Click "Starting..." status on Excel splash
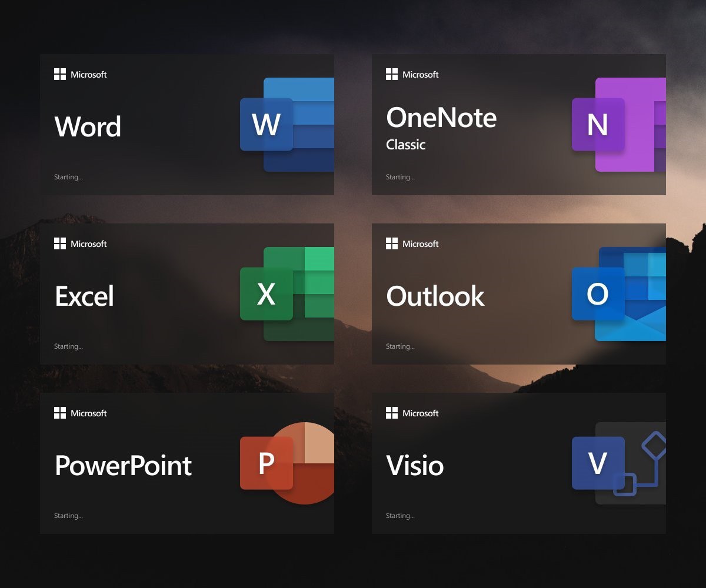Viewport: 706px width, 588px height. tap(68, 346)
